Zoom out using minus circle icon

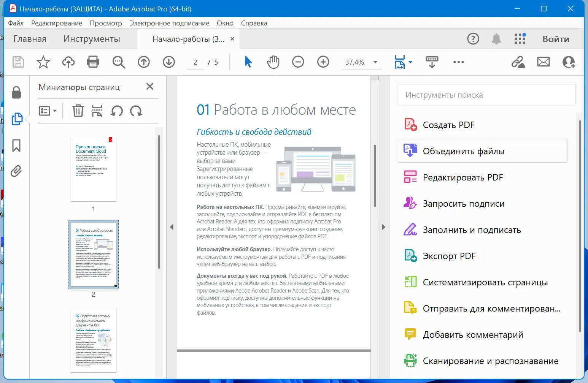pos(298,62)
